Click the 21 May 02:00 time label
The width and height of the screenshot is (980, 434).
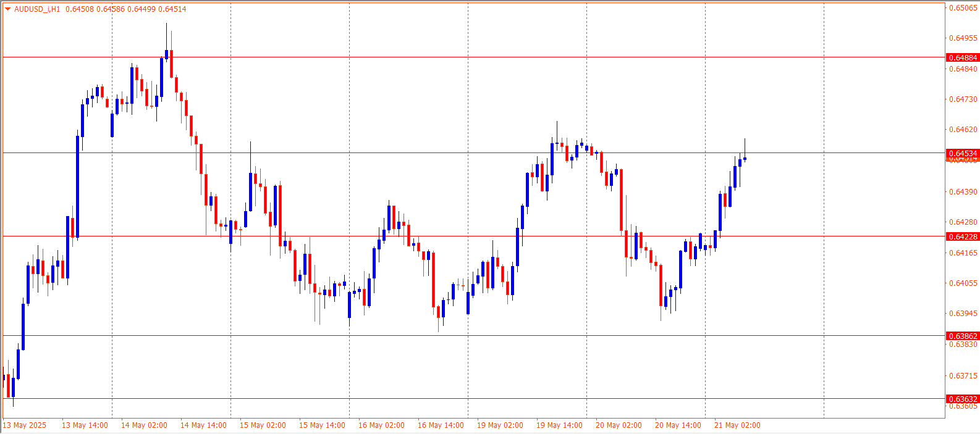(x=737, y=425)
